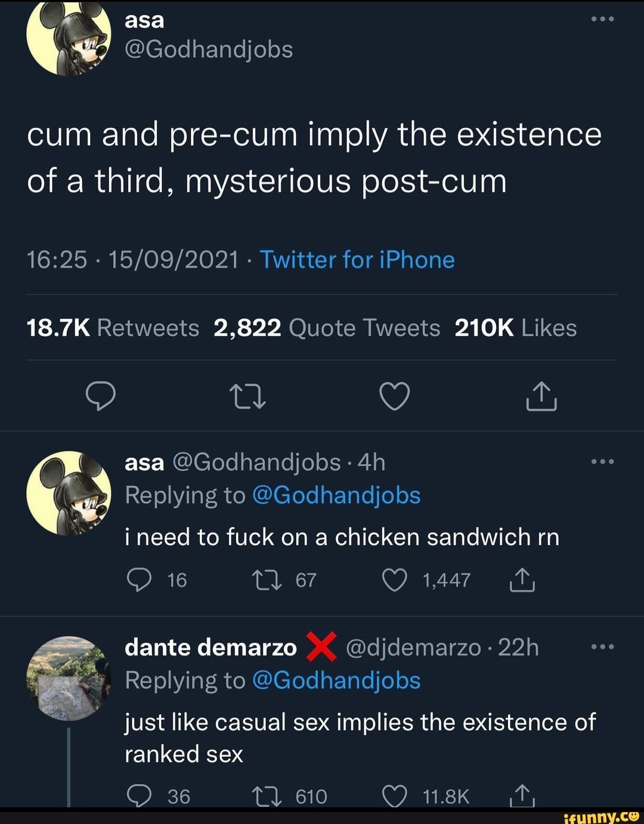Viewport: 644px width, 824px height.
Task: Share the chicken sandwich reply
Action: coord(522,580)
